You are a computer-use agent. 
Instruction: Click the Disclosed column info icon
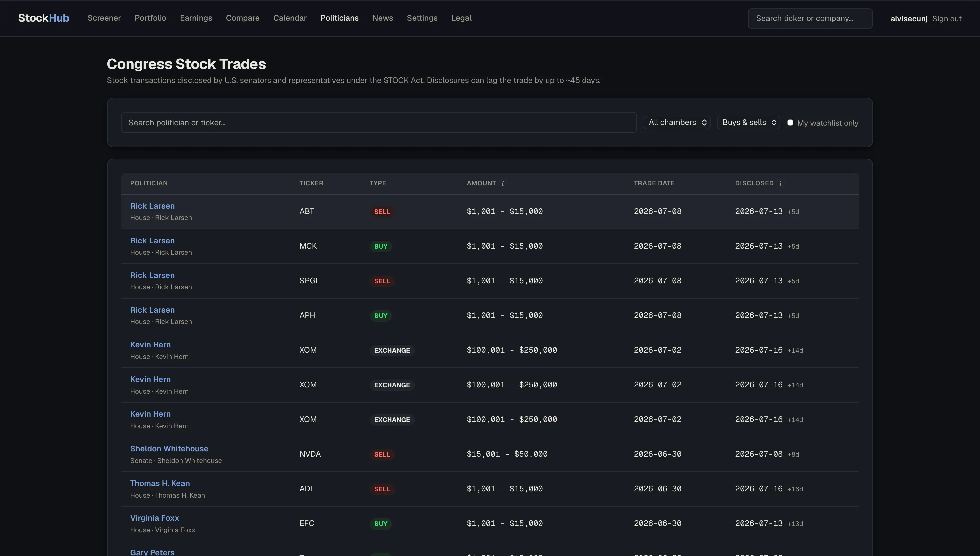780,183
